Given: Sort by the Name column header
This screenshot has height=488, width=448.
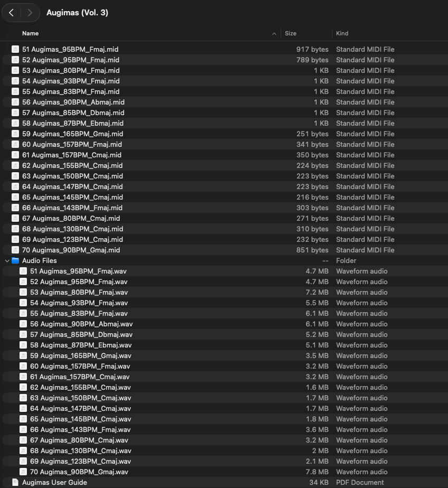Looking at the screenshot, I should [x=30, y=33].
